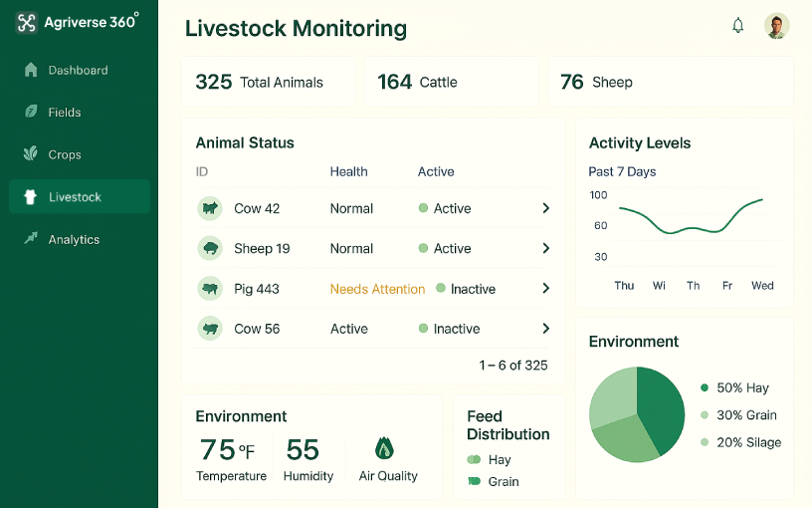Open the user profile avatar
This screenshot has width=812, height=508.
pyautogui.click(x=776, y=26)
